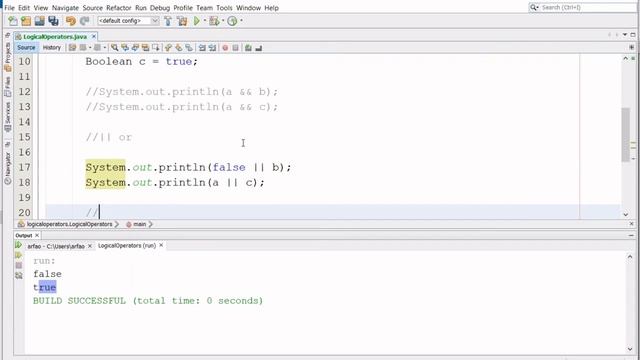Close the LogicalOperators.java tab
This screenshot has width=640, height=360.
94,36
